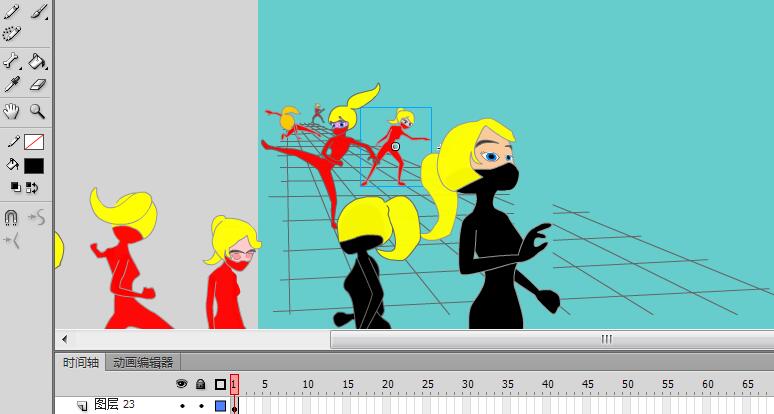Toggle visibility dot of 图层 23

pyautogui.click(x=183, y=406)
